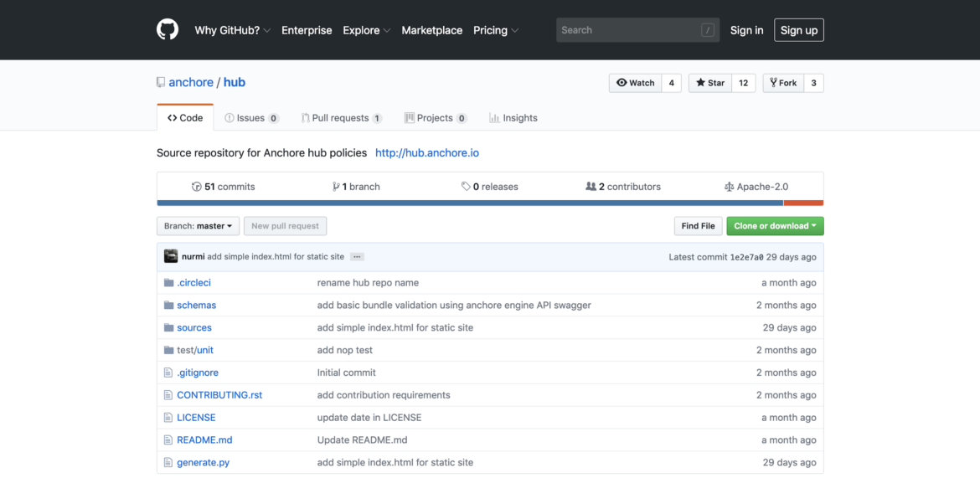Open commit message 'rename hub repo name'
The width and height of the screenshot is (980, 478).
coord(368,282)
